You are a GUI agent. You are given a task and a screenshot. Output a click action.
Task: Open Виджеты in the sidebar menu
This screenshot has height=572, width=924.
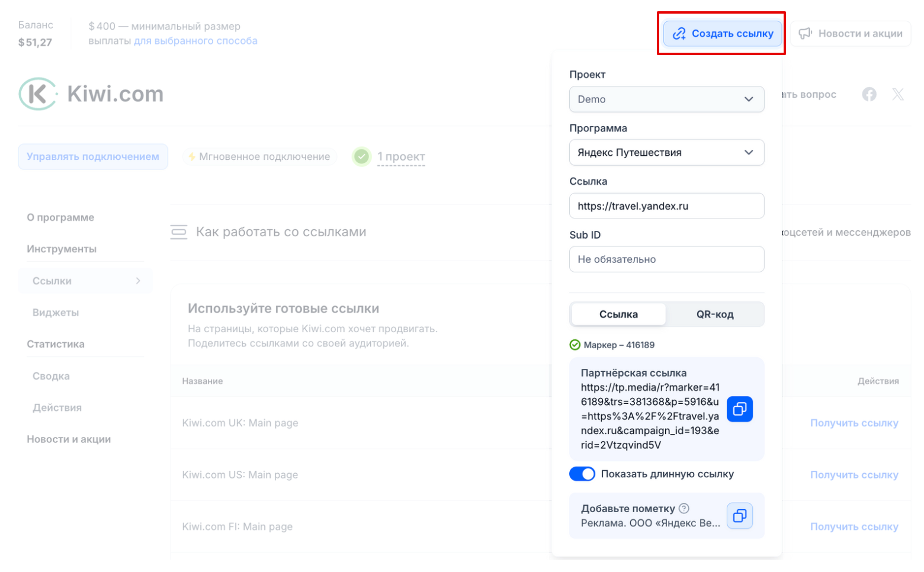(x=56, y=313)
